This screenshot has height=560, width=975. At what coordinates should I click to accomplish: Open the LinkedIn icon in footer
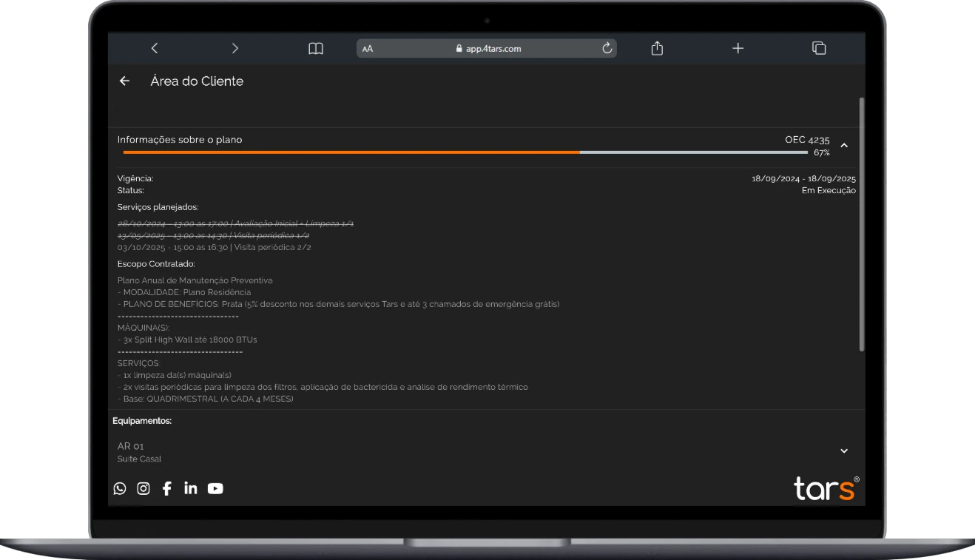(191, 488)
